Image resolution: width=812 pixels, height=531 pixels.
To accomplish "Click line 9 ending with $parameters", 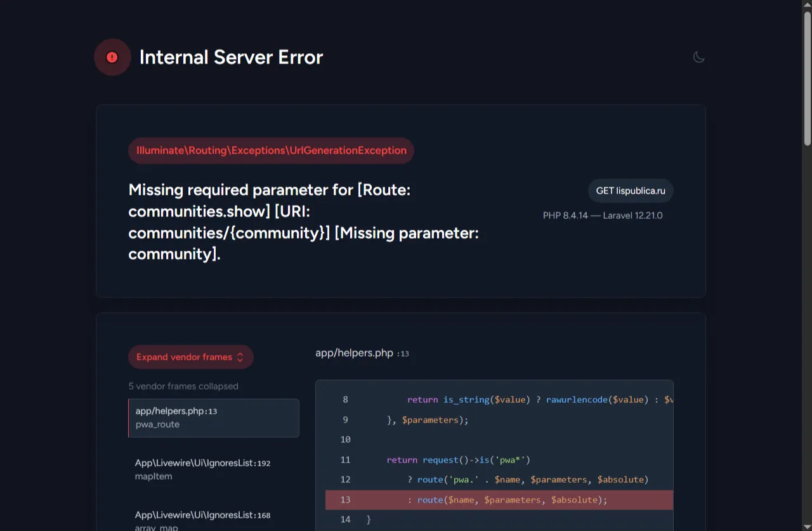I will tap(427, 420).
